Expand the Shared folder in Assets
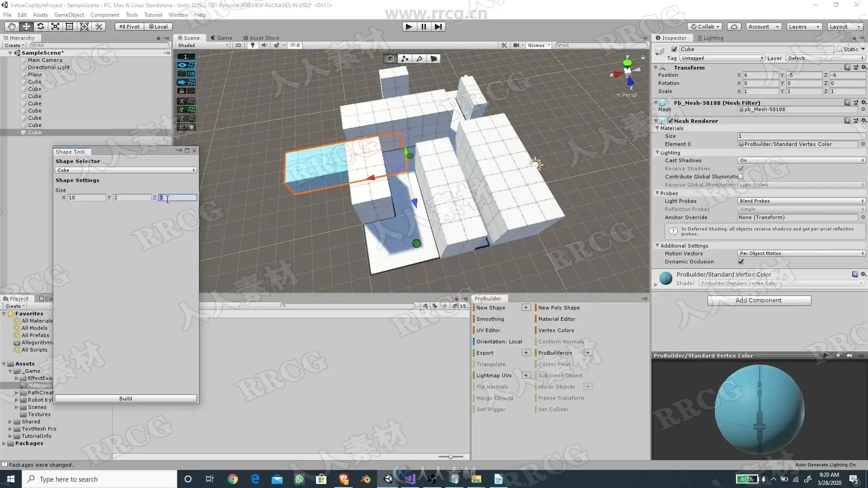Image resolution: width=868 pixels, height=488 pixels. pyautogui.click(x=10, y=422)
